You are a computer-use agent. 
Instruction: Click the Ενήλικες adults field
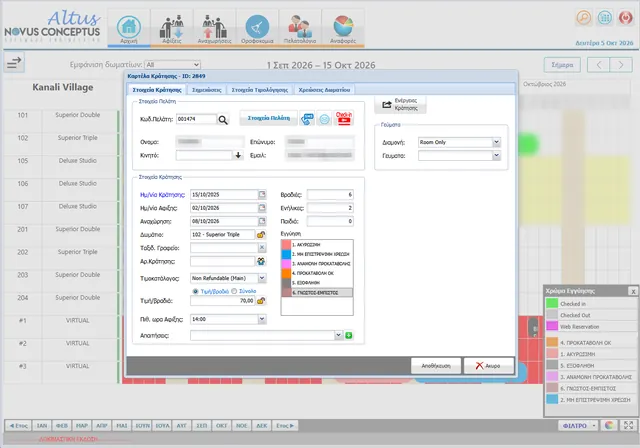pyautogui.click(x=330, y=208)
